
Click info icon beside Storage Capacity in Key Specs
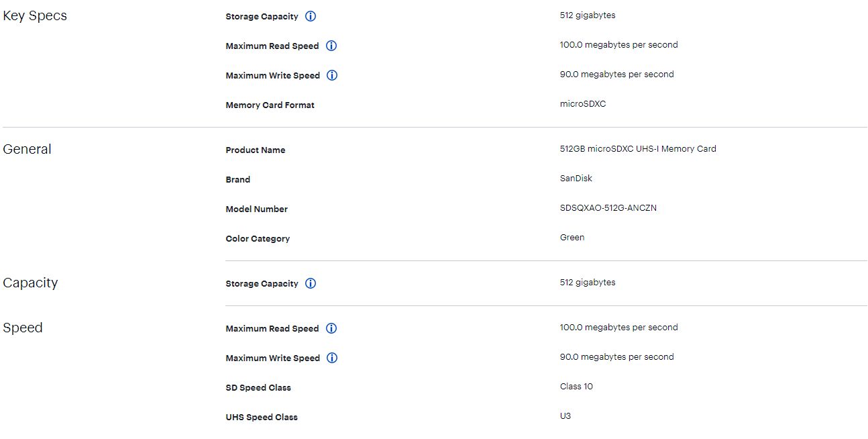[x=311, y=16]
